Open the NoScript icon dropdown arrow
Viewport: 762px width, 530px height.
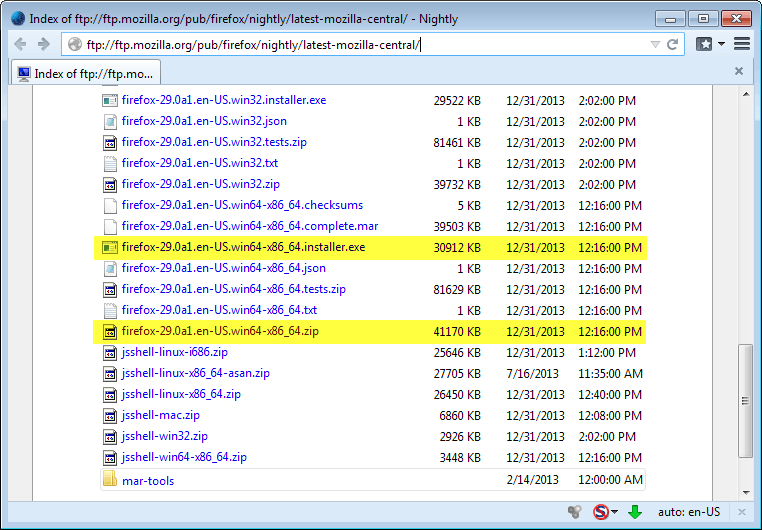coord(614,512)
